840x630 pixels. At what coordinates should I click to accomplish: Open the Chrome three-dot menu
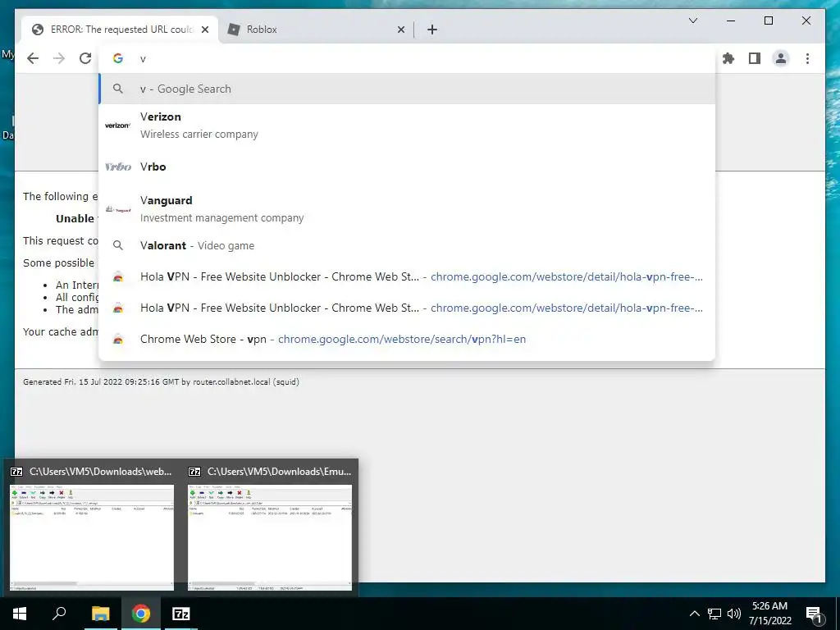[x=807, y=58]
